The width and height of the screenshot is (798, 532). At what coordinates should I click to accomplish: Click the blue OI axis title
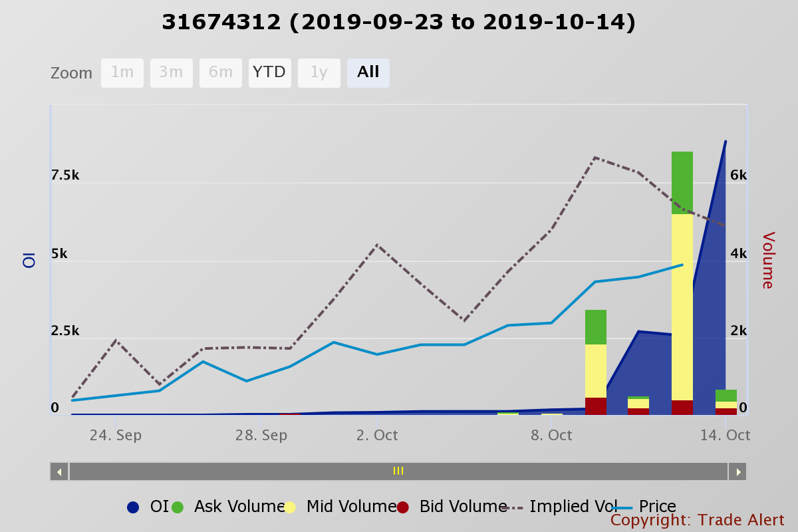click(29, 260)
